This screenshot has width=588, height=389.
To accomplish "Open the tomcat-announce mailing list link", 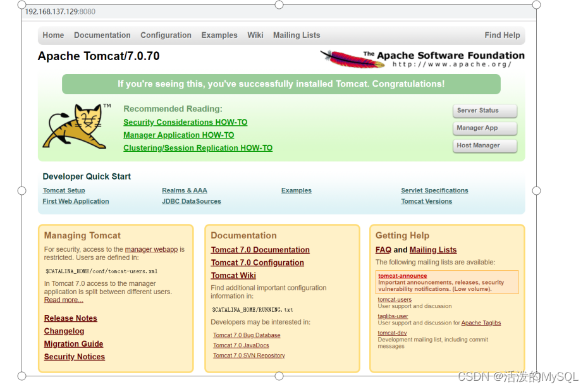I will coord(402,276).
